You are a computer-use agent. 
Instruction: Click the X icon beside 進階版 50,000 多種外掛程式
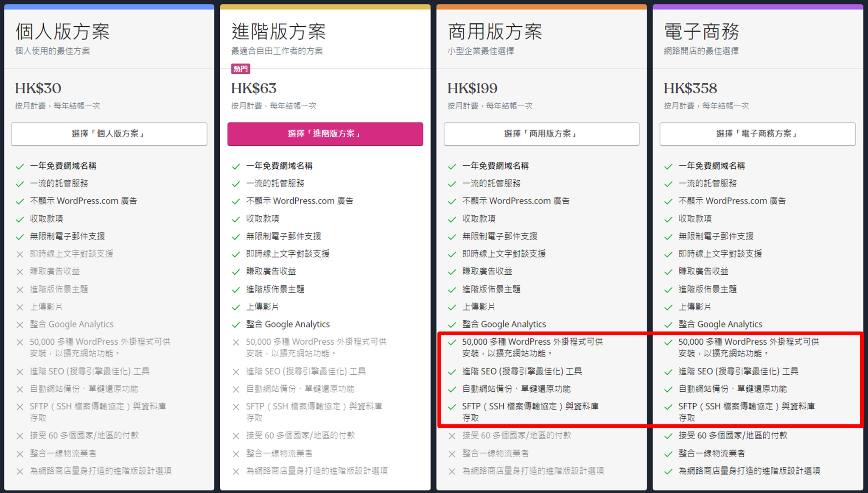pyautogui.click(x=236, y=342)
